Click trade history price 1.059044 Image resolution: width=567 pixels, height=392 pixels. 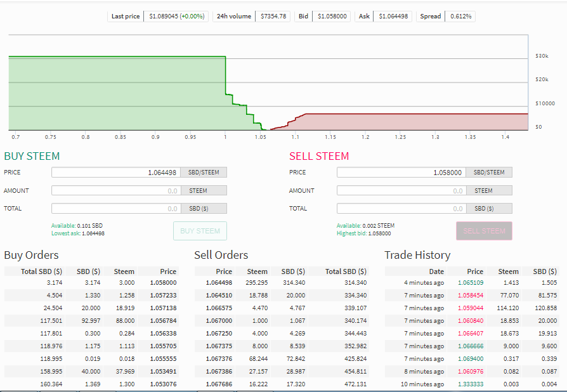click(x=471, y=308)
